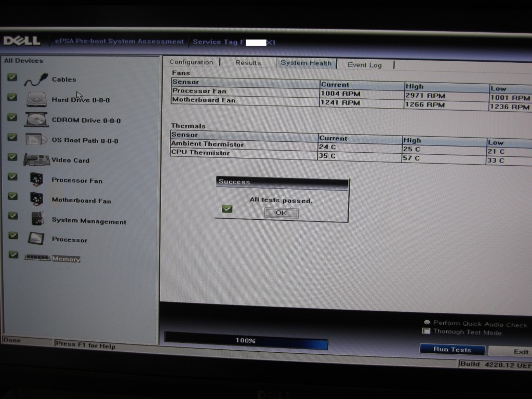Select Perform Quick Audio Check option
532x399 pixels.
pyautogui.click(x=427, y=322)
